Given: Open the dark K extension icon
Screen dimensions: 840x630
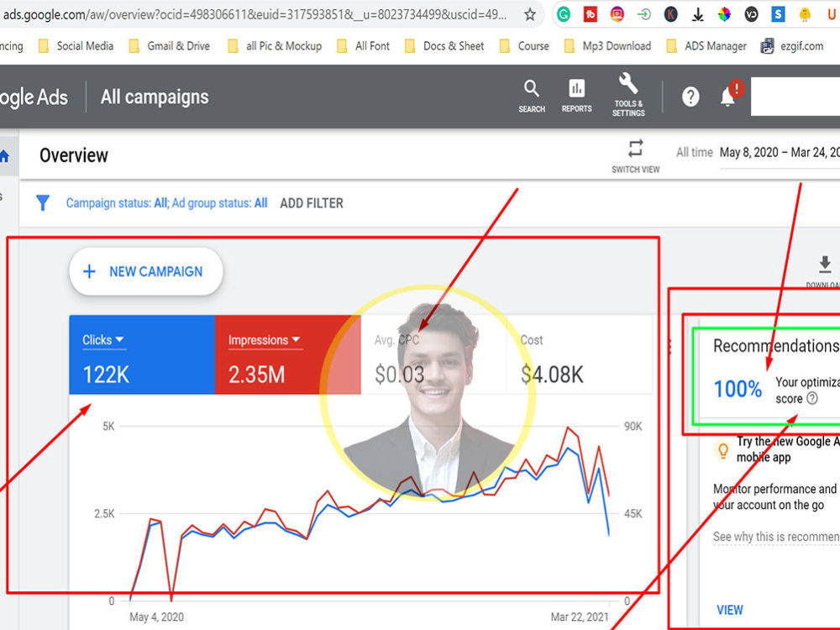Looking at the screenshot, I should point(670,14).
